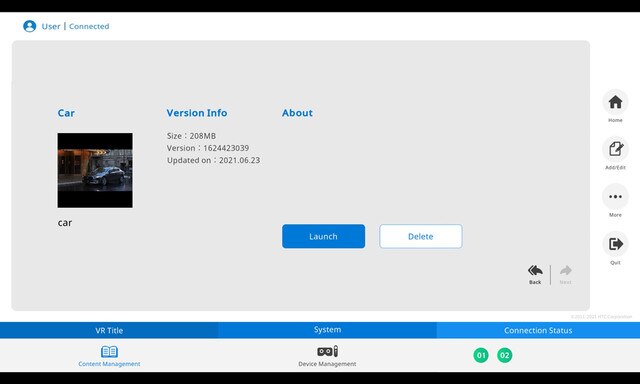Open the More options icon
This screenshot has width=640, height=384.
615,197
